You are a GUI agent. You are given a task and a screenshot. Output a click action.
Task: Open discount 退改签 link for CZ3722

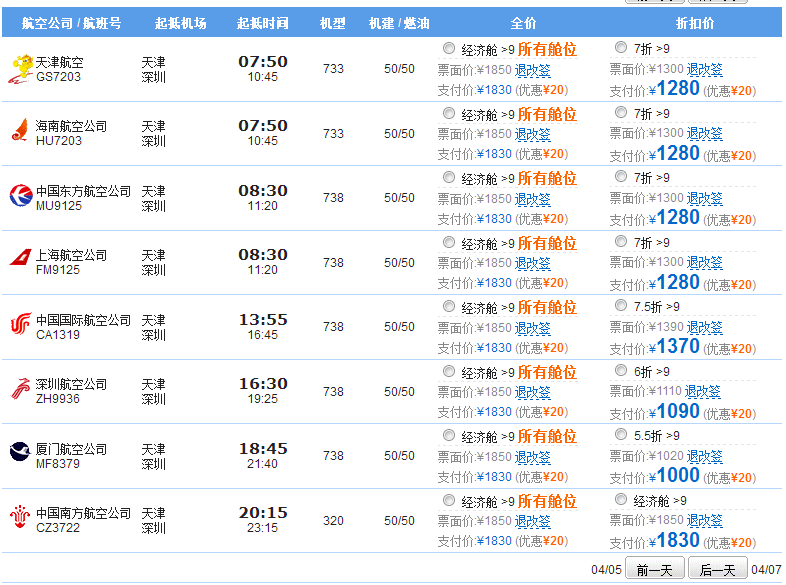704,520
